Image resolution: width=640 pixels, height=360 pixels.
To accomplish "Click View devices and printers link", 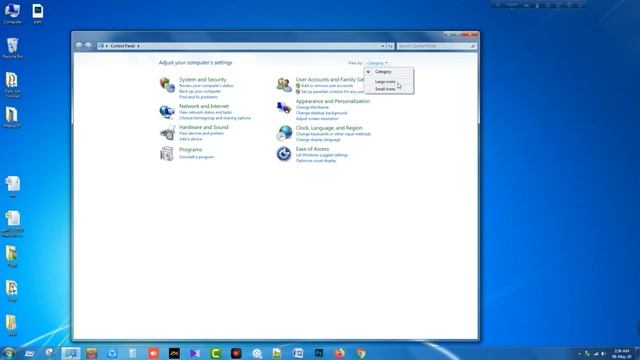I will pyautogui.click(x=201, y=133).
